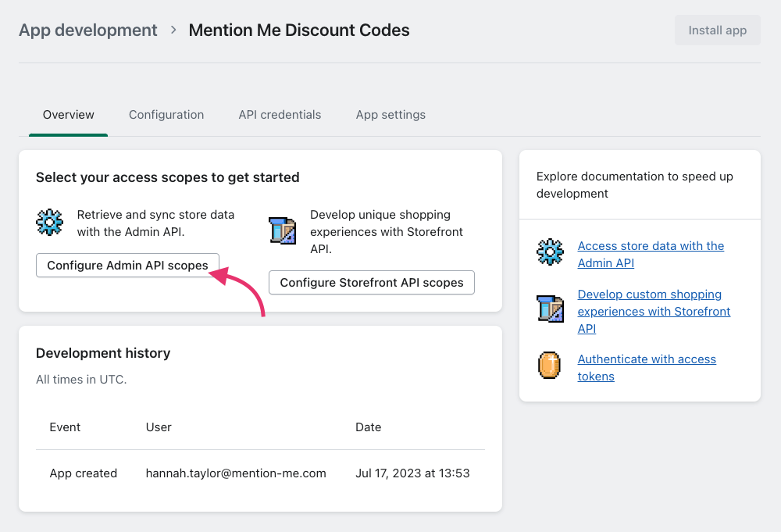Click 'Retrieve and sync store data with the Admin API.' text
This screenshot has height=532, width=781.
155,223
